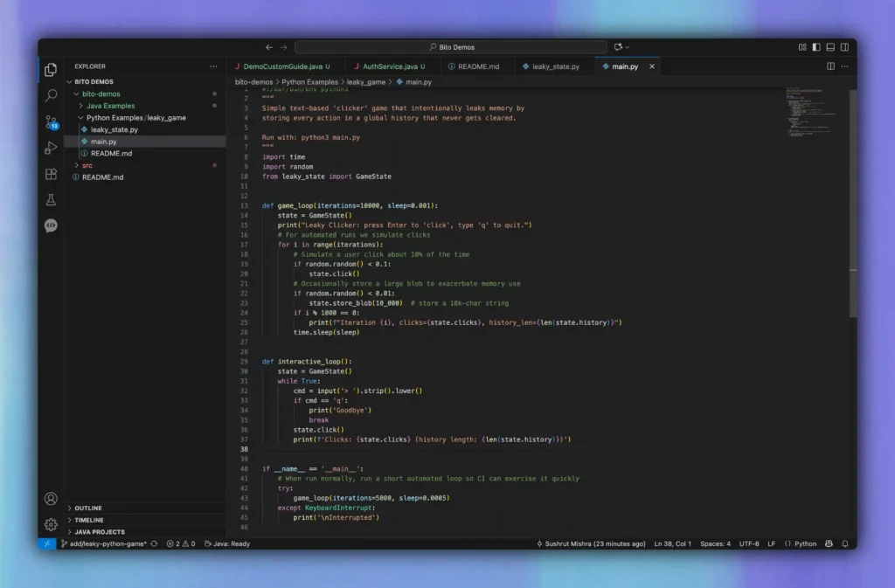Open the Bito chat icon in activity bar
The image size is (895, 588).
coord(50,225)
